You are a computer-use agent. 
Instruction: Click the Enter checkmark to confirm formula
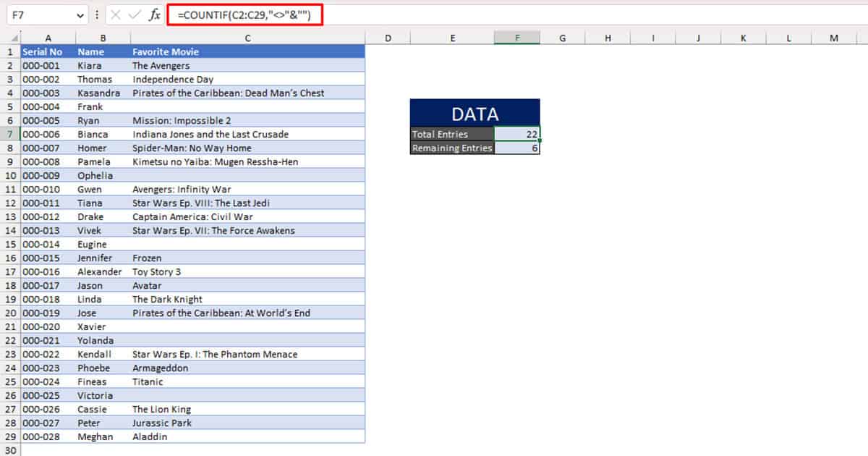pyautogui.click(x=135, y=13)
